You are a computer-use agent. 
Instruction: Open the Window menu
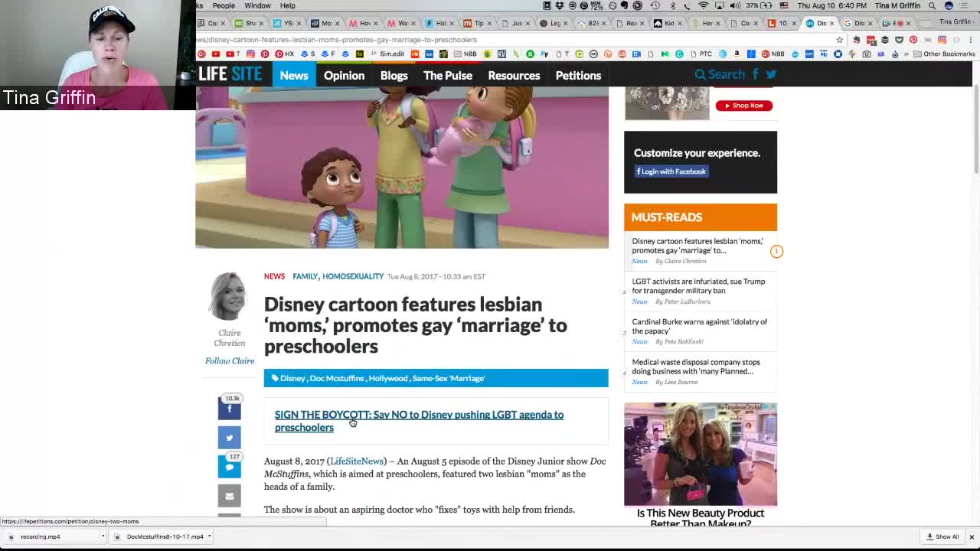point(257,5)
